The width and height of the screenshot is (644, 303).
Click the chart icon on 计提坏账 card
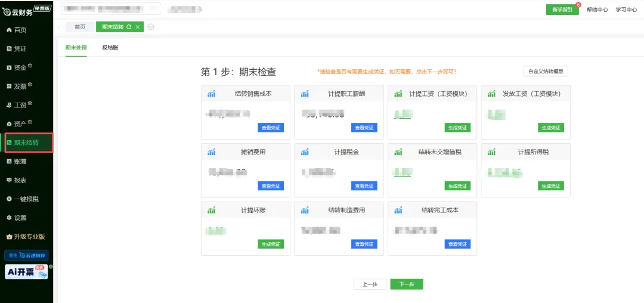(212, 211)
